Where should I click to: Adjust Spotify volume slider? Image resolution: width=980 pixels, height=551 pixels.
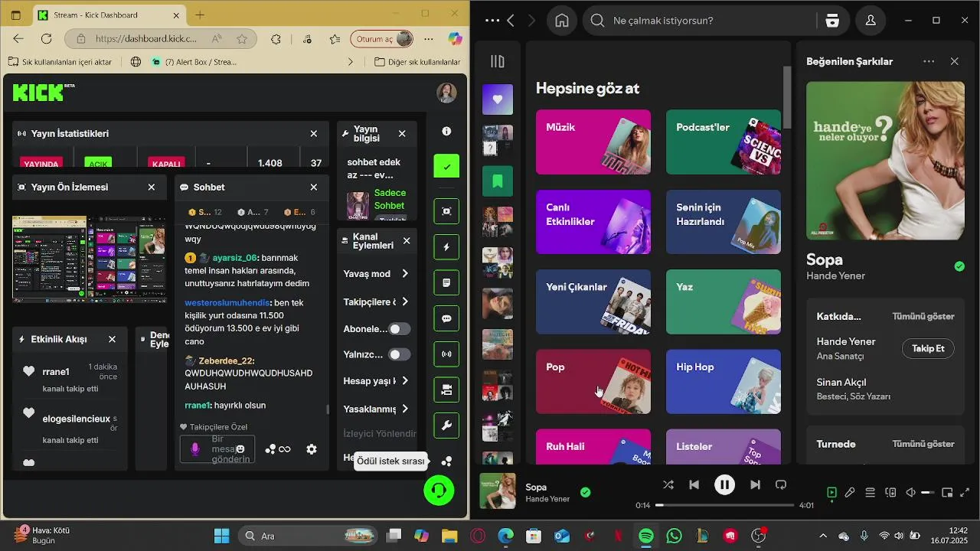pos(928,493)
